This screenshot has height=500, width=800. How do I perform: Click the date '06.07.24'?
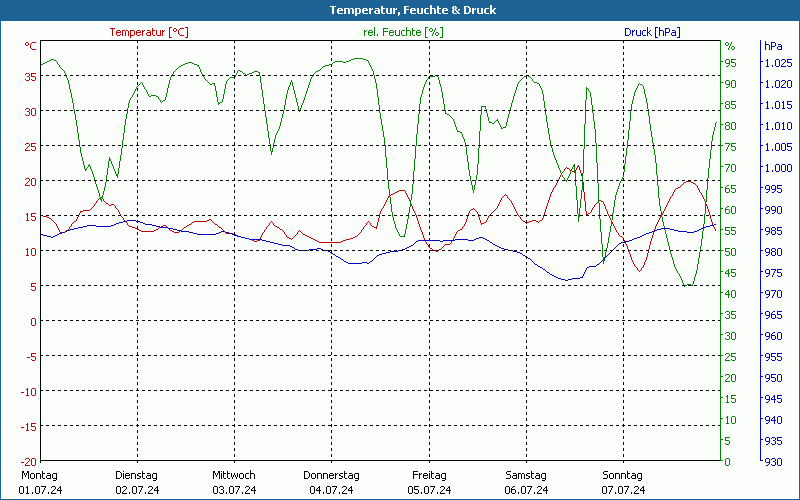(526, 490)
